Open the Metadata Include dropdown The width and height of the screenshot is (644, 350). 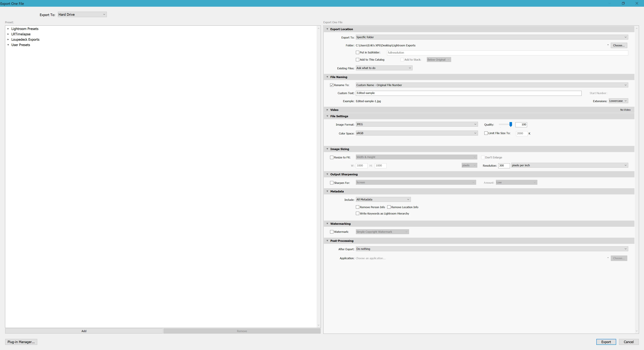click(x=383, y=199)
